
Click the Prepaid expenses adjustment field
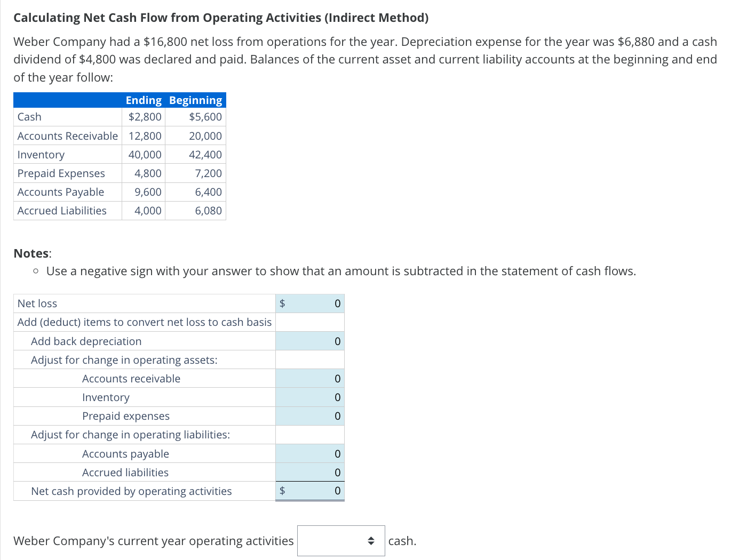(315, 415)
